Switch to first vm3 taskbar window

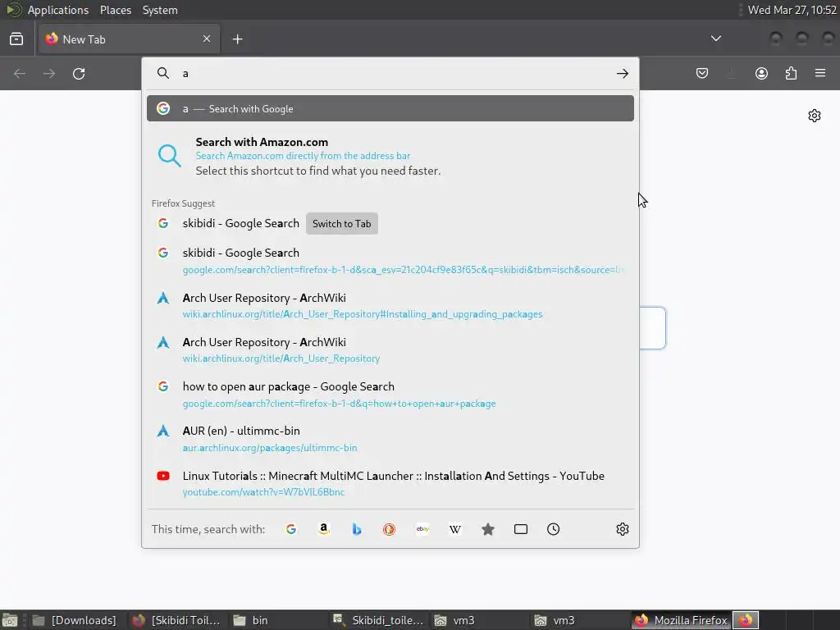[478, 620]
